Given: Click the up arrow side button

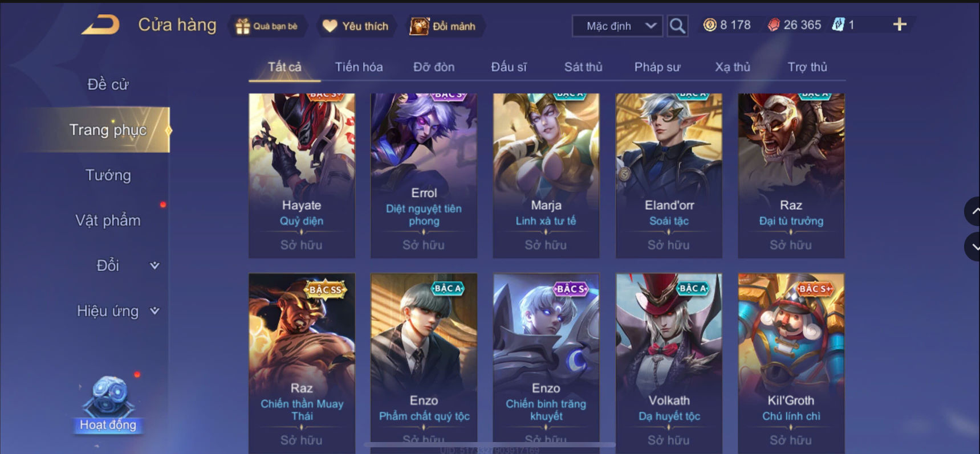Looking at the screenshot, I should pos(973,211).
